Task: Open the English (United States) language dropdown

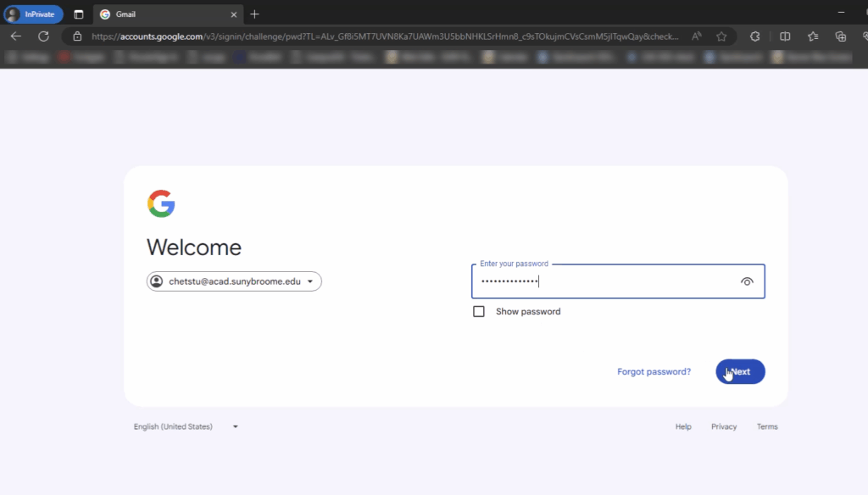Action: pyautogui.click(x=186, y=427)
